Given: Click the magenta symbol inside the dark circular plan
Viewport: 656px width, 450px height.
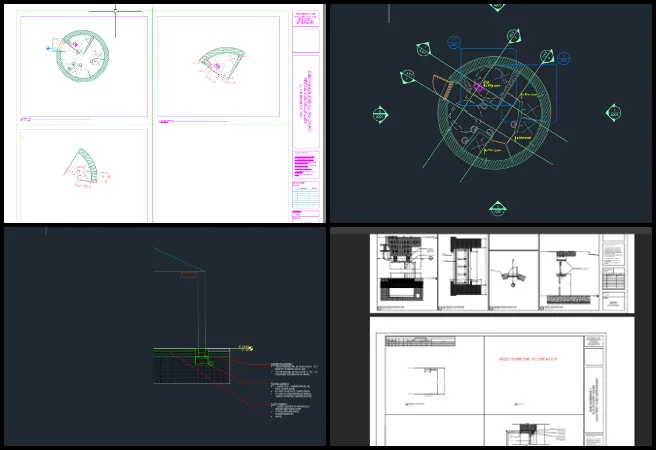Looking at the screenshot, I should point(478,88).
